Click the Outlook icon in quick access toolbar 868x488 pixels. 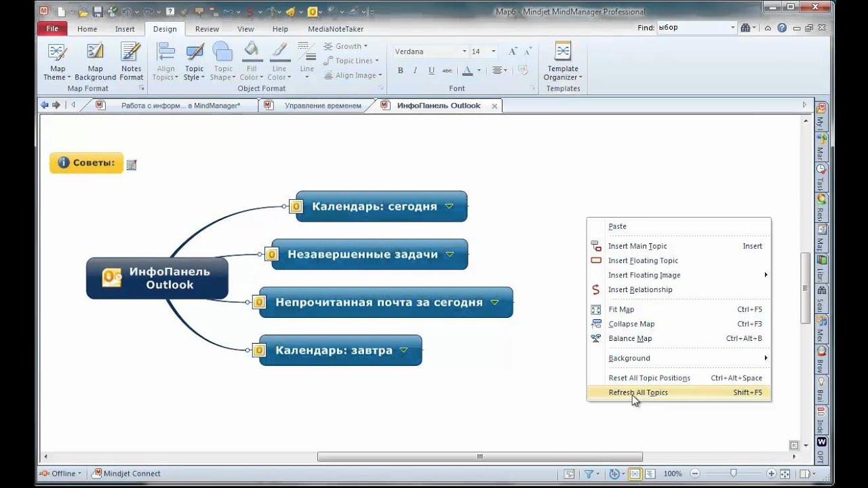313,12
